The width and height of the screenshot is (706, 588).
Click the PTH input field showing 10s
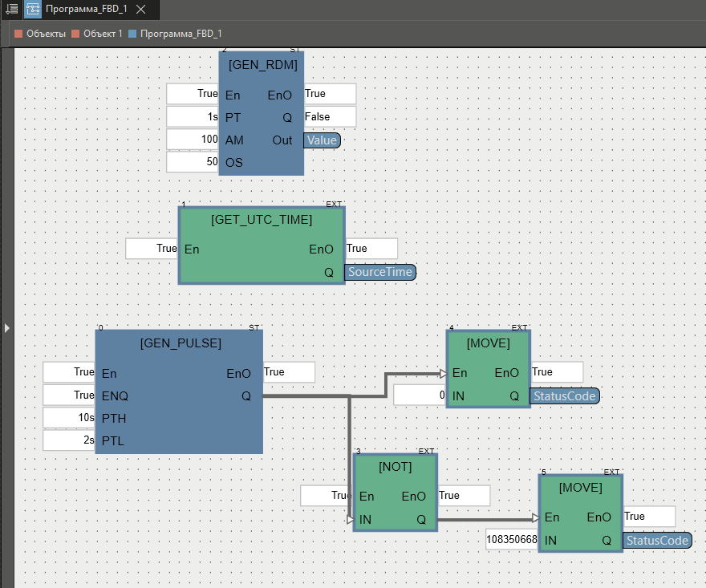point(69,418)
